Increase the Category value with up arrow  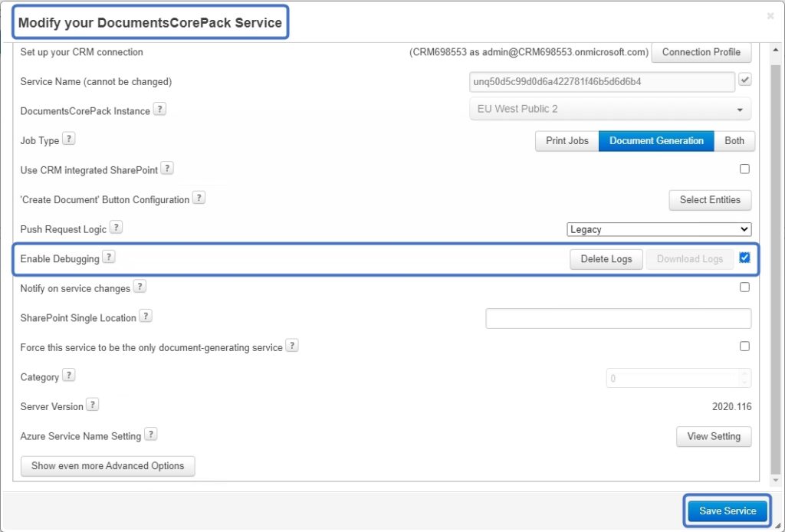click(x=744, y=374)
